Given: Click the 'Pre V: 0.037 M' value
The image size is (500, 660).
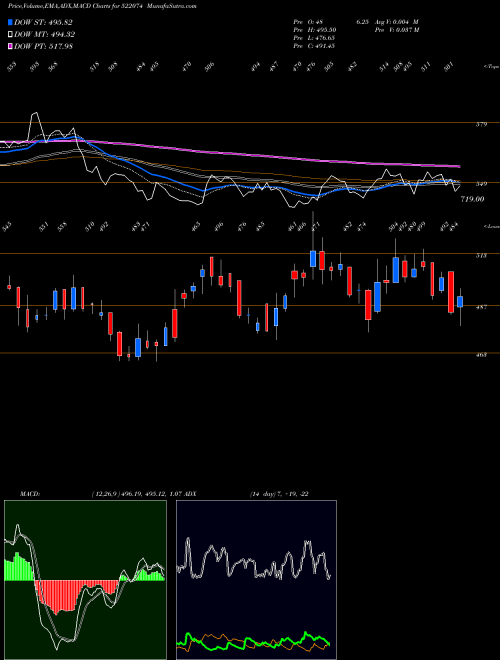Looking at the screenshot, I should pyautogui.click(x=398, y=30).
